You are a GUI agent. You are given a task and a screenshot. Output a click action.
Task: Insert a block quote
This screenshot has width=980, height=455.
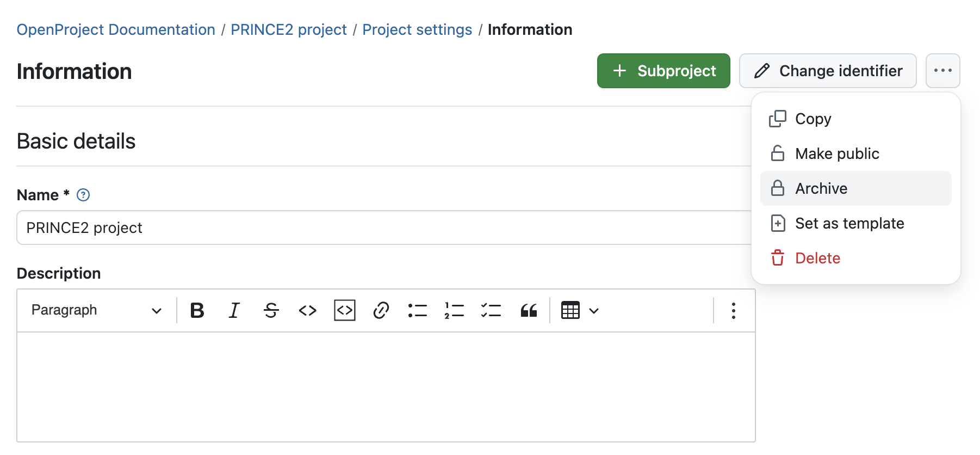(x=528, y=310)
